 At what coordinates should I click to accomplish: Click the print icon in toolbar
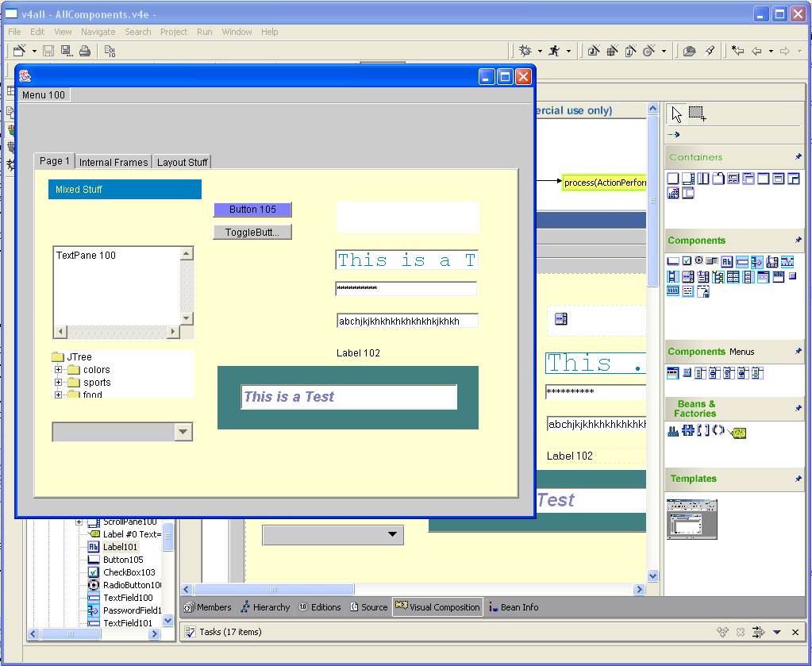point(84,52)
